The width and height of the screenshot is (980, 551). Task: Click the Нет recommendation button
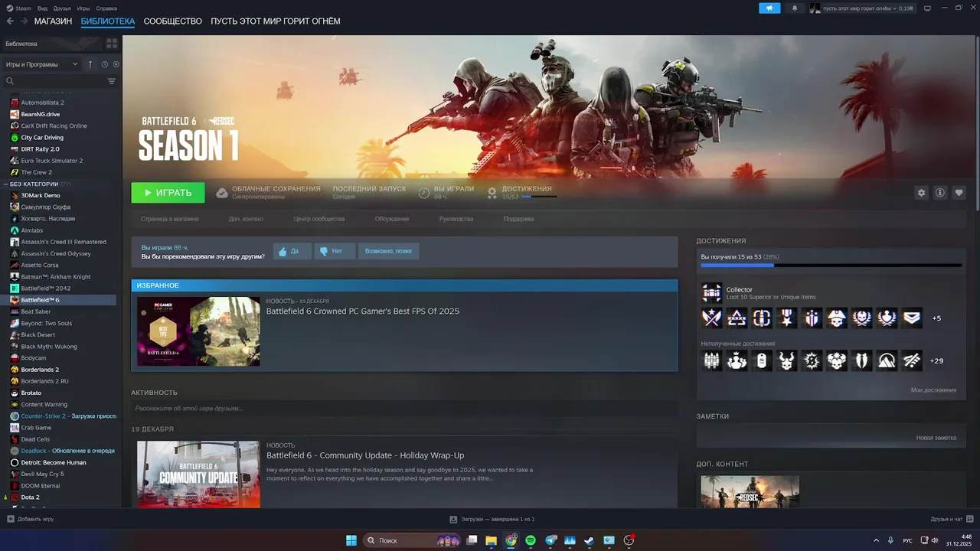coord(335,251)
